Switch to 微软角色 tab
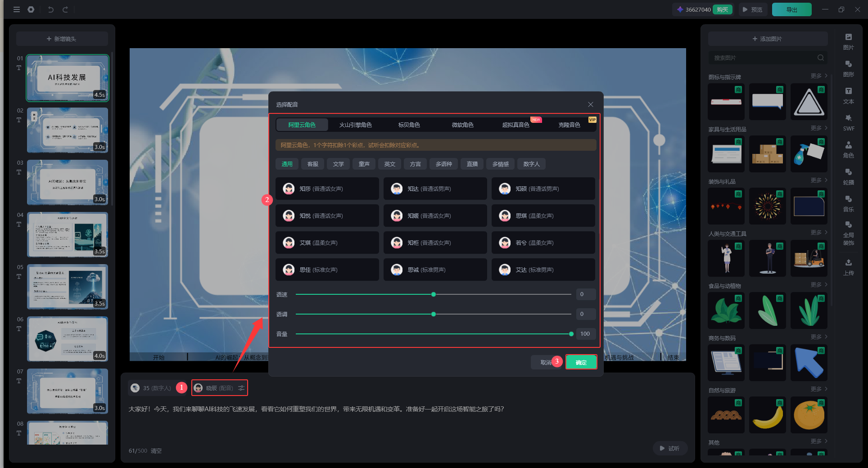The height and width of the screenshot is (468, 868). [x=462, y=125]
